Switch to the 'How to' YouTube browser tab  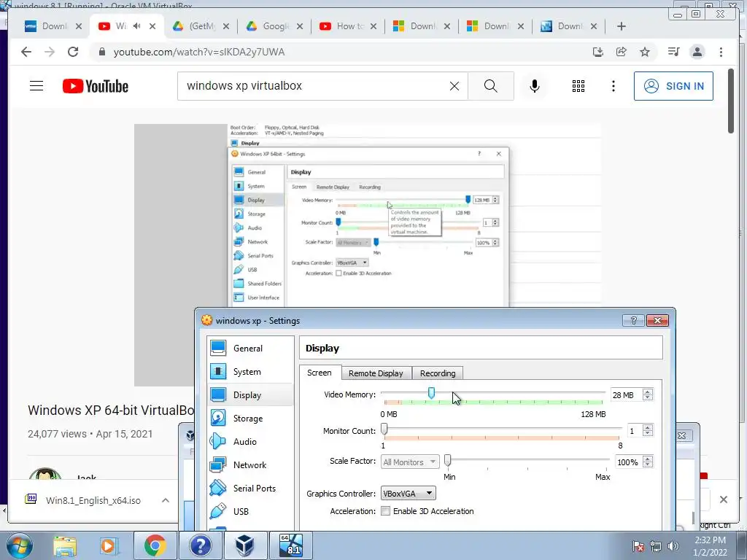tap(348, 26)
